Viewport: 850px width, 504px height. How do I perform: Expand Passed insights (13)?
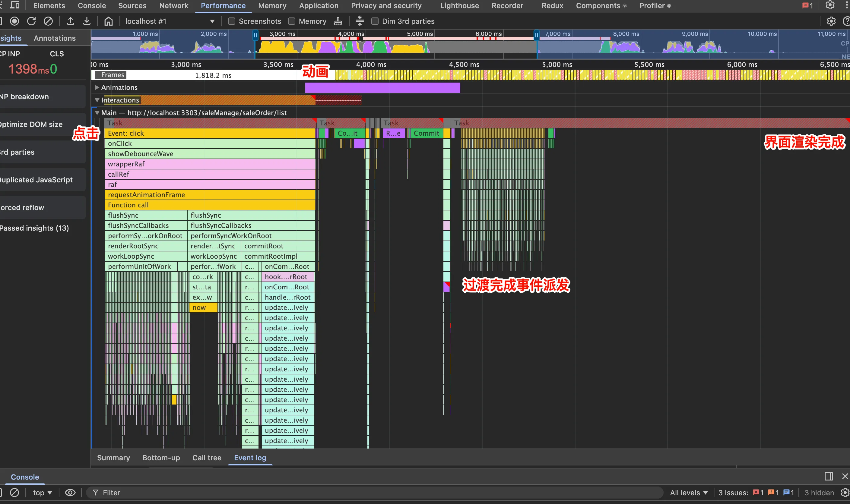tap(34, 228)
